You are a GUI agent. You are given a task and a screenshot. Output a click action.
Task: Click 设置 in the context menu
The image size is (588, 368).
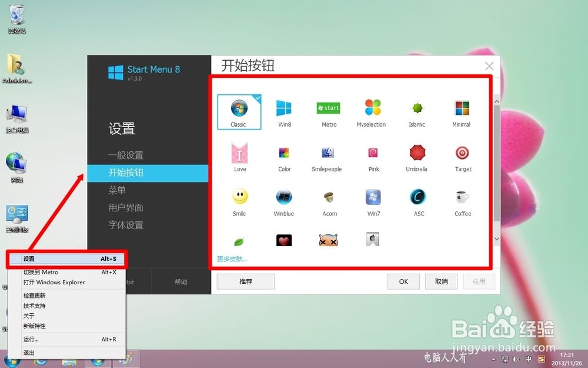[x=67, y=258]
